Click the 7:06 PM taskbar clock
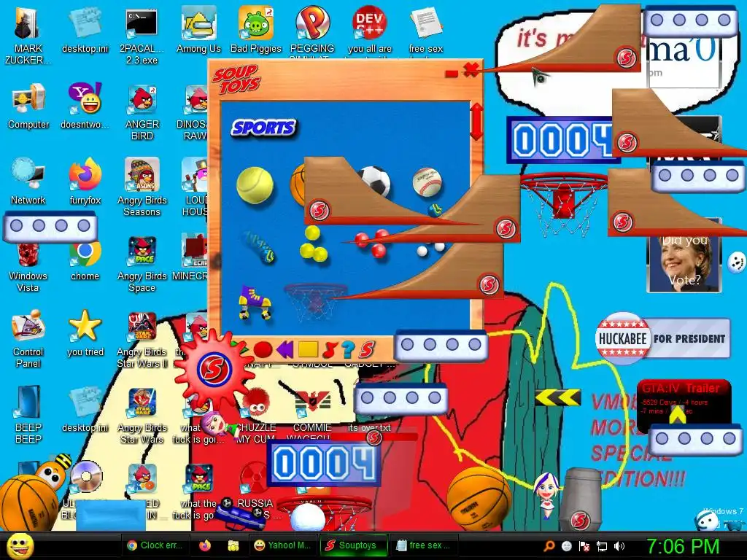Viewport: 747px width, 560px height. pyautogui.click(x=682, y=546)
